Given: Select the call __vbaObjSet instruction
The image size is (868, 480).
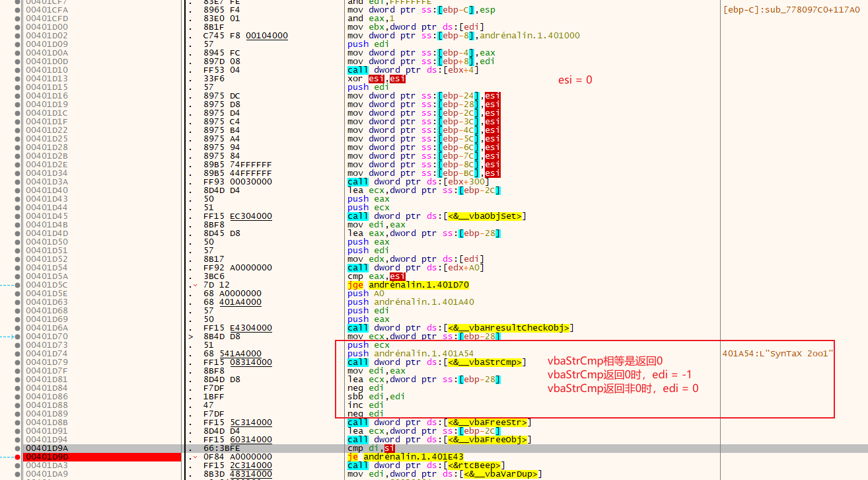Looking at the screenshot, I should tap(437, 216).
